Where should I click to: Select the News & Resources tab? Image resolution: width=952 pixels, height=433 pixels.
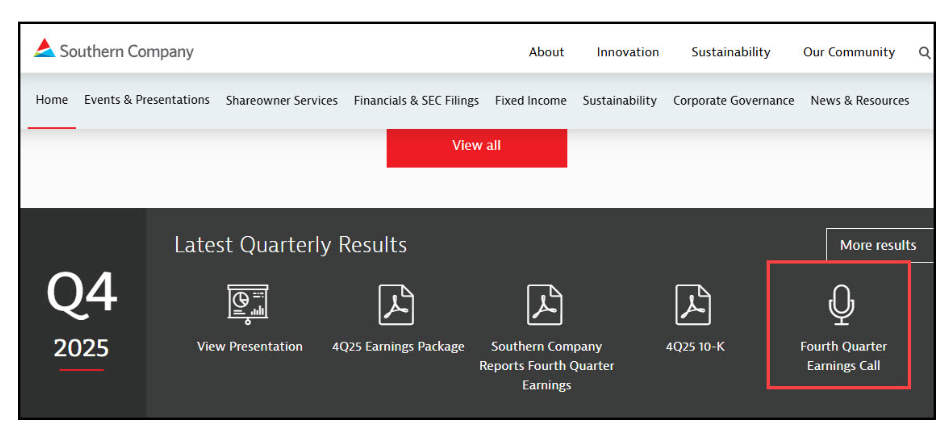point(859,101)
